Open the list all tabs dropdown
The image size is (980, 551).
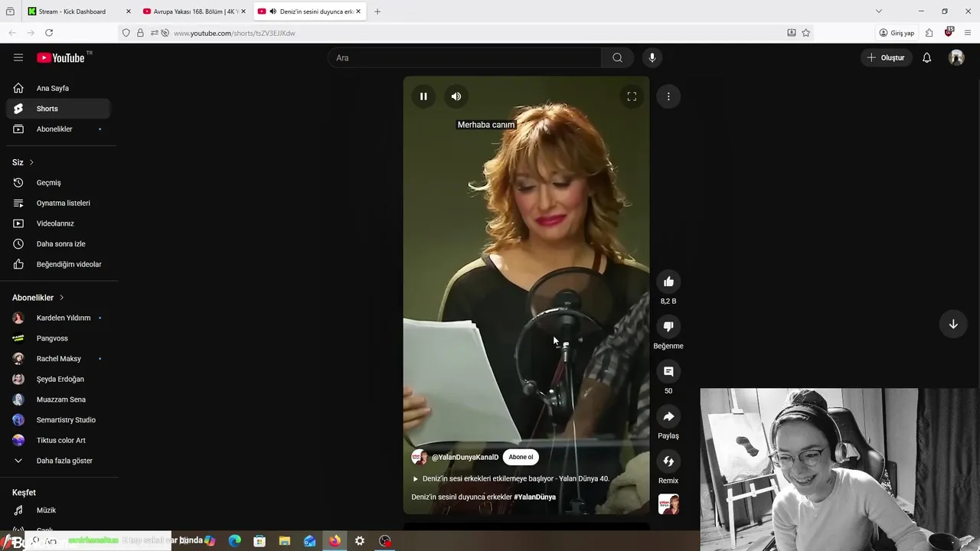click(x=878, y=11)
